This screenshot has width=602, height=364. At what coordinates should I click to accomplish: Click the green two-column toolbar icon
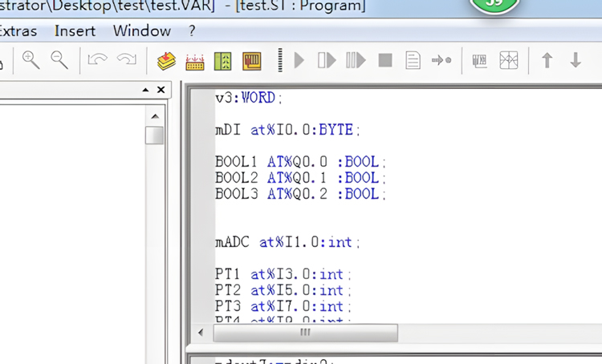223,61
